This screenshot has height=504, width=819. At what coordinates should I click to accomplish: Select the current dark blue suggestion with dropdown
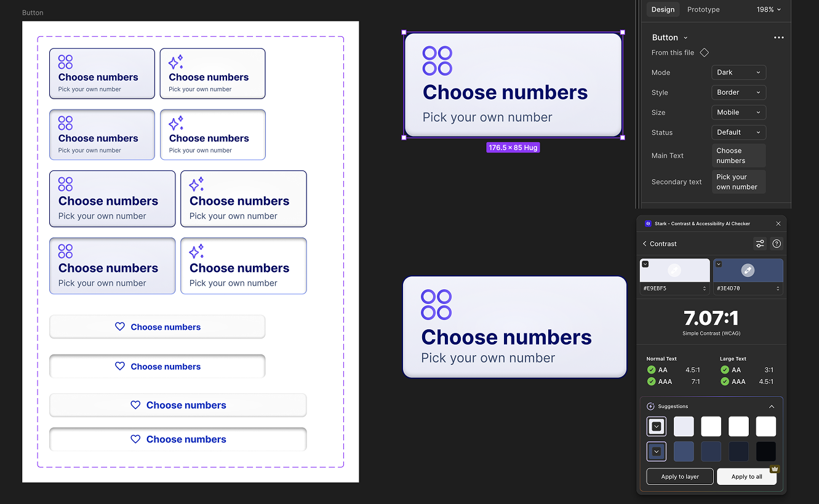click(x=657, y=451)
